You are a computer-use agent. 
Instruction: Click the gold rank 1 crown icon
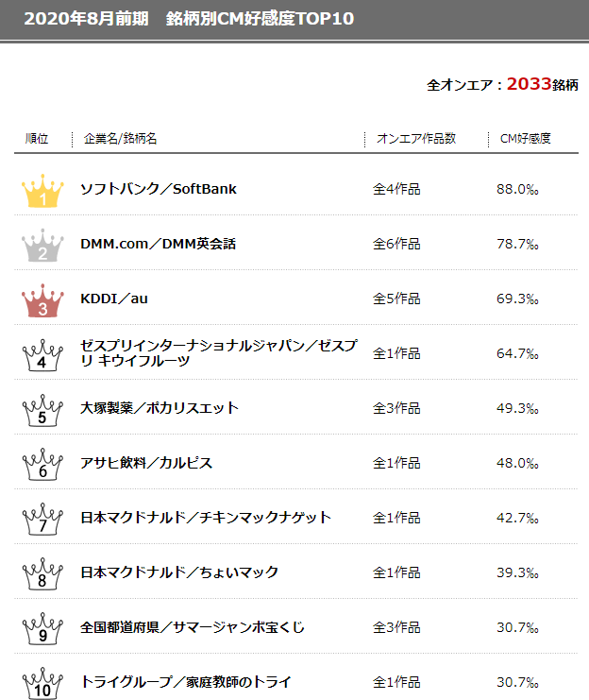(x=42, y=191)
